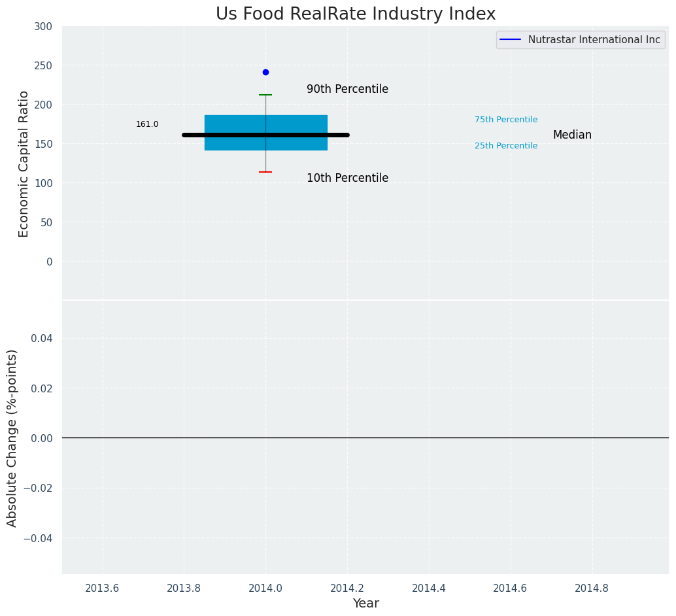Click the 161.0 median value label
Screen dimensions: 676x616
pyautogui.click(x=147, y=124)
